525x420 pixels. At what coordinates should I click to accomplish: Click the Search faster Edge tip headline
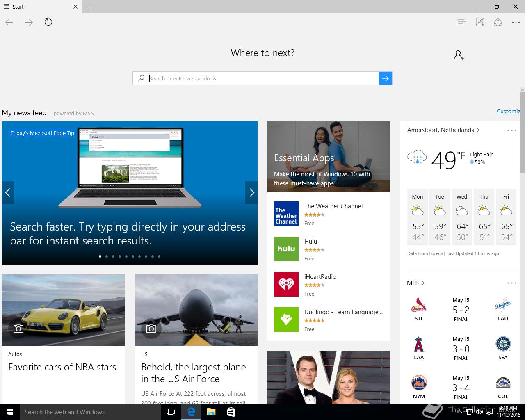[128, 233]
